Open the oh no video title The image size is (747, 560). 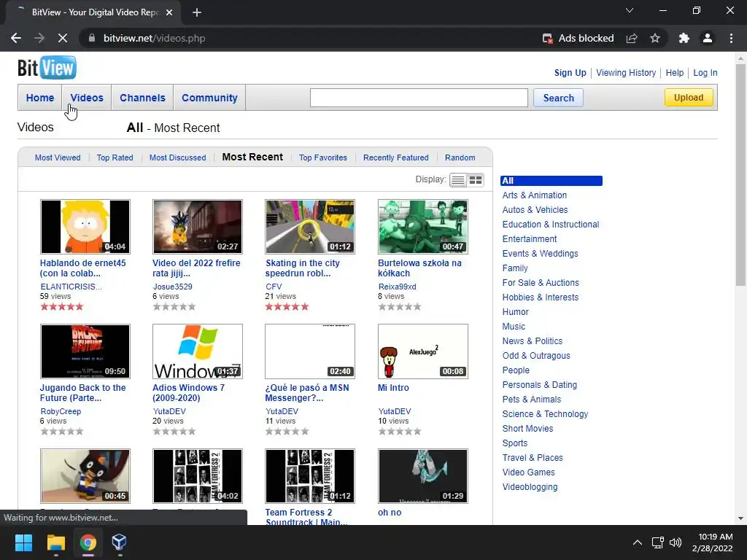click(390, 513)
